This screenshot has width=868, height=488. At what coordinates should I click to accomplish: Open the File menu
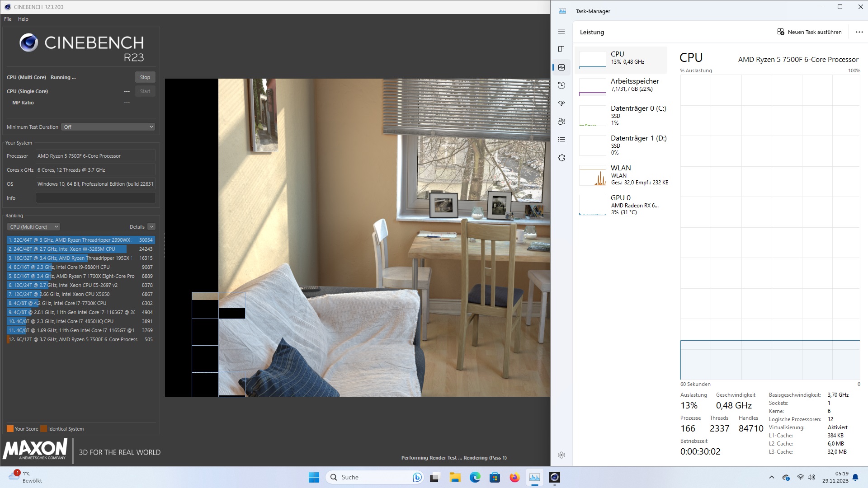coord(8,19)
